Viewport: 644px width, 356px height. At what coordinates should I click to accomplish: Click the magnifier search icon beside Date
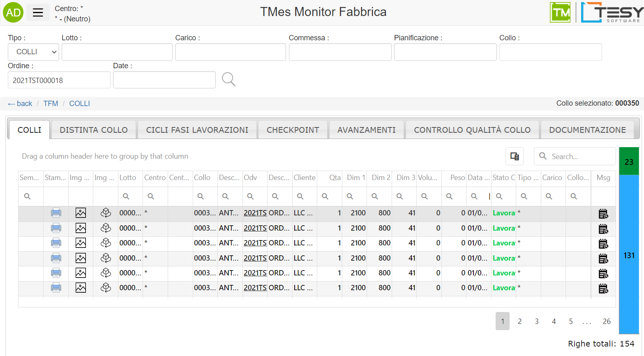click(229, 79)
